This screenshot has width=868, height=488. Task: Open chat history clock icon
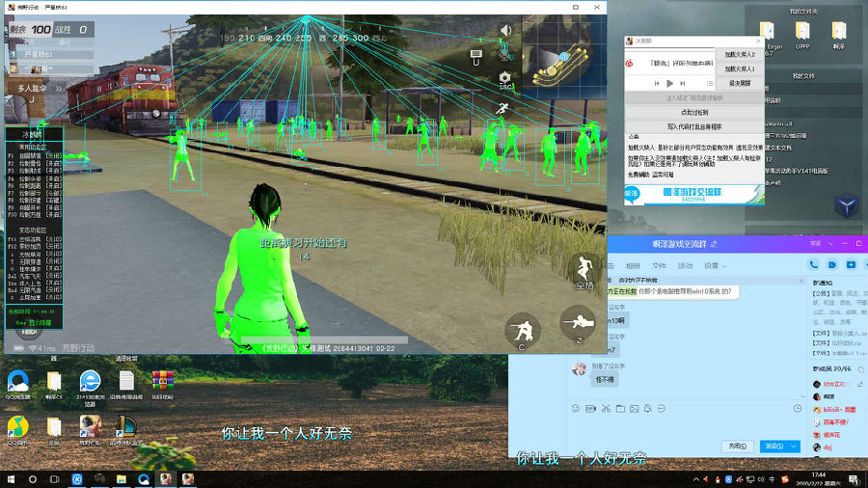point(797,409)
